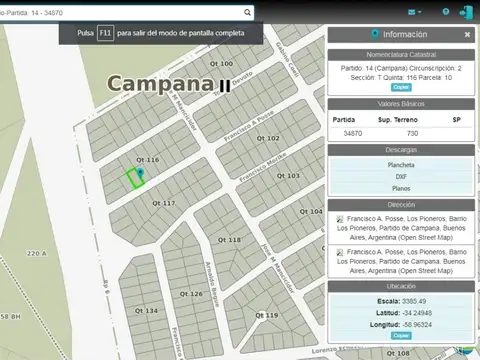480x360 pixels.
Task: Click the Qt 134 block label
Action: click(146, 311)
